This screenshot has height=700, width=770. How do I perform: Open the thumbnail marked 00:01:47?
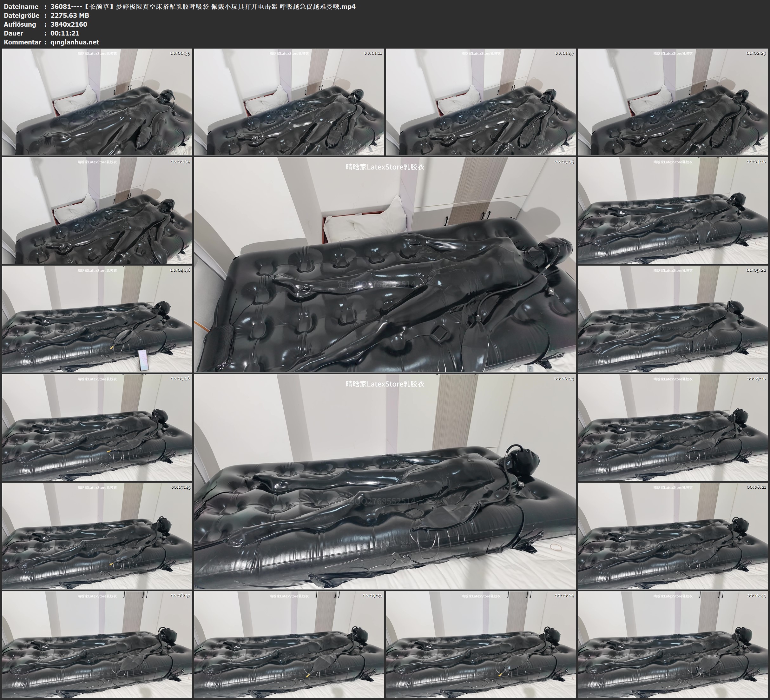(x=481, y=102)
